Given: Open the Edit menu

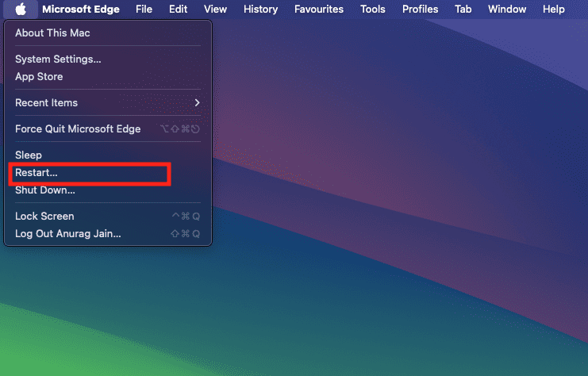Looking at the screenshot, I should coord(178,9).
